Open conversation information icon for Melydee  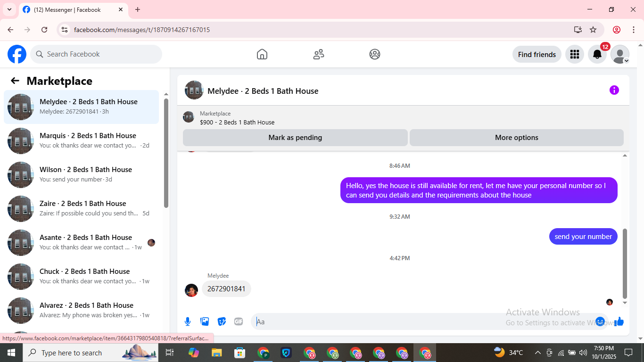614,90
